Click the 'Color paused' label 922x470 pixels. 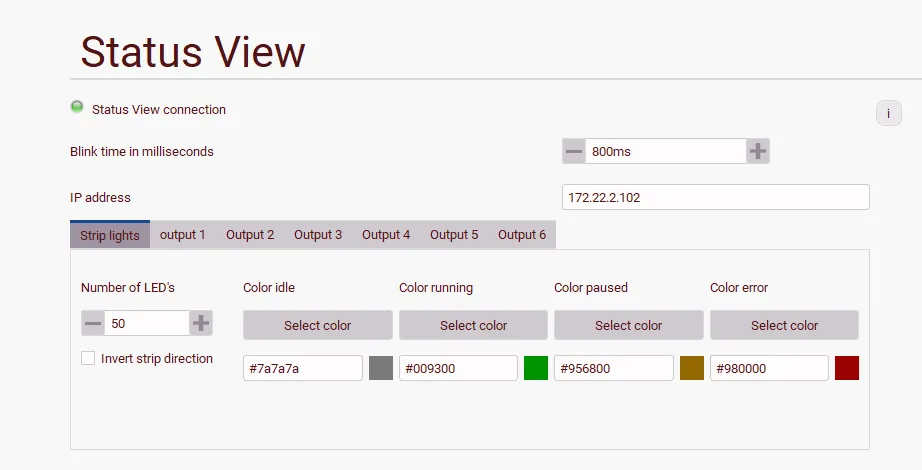591,288
